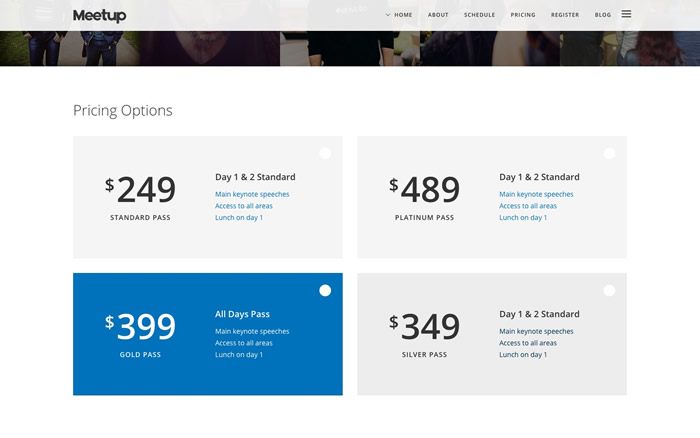Go to the About menu item
Screen dimensions: 700x438
pyautogui.click(x=438, y=15)
